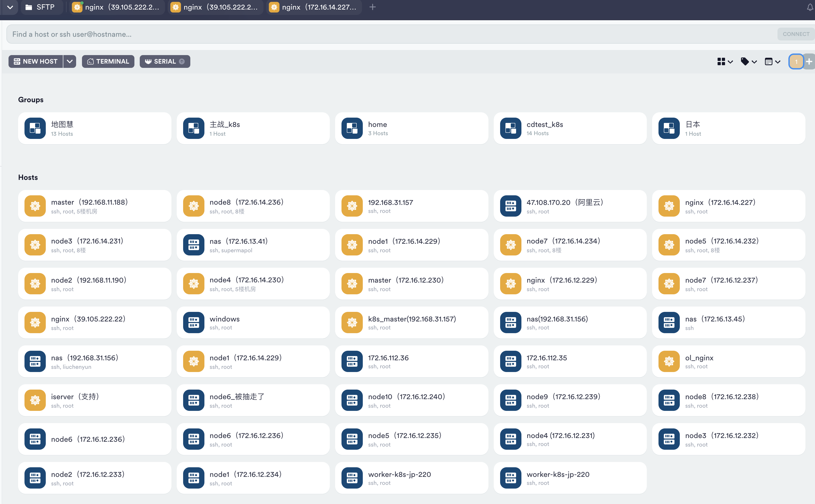This screenshot has width=815, height=504.
Task: Open the grid view layout dropdown
Action: pyautogui.click(x=725, y=61)
